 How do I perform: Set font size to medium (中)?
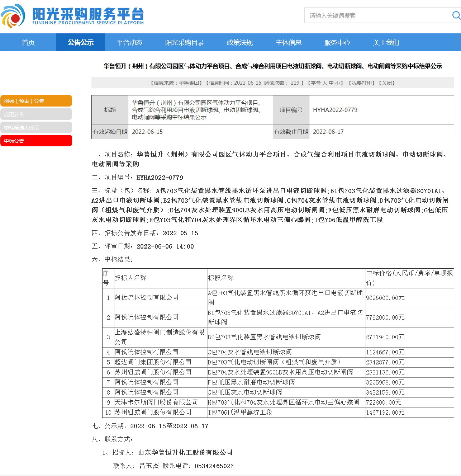point(331,83)
